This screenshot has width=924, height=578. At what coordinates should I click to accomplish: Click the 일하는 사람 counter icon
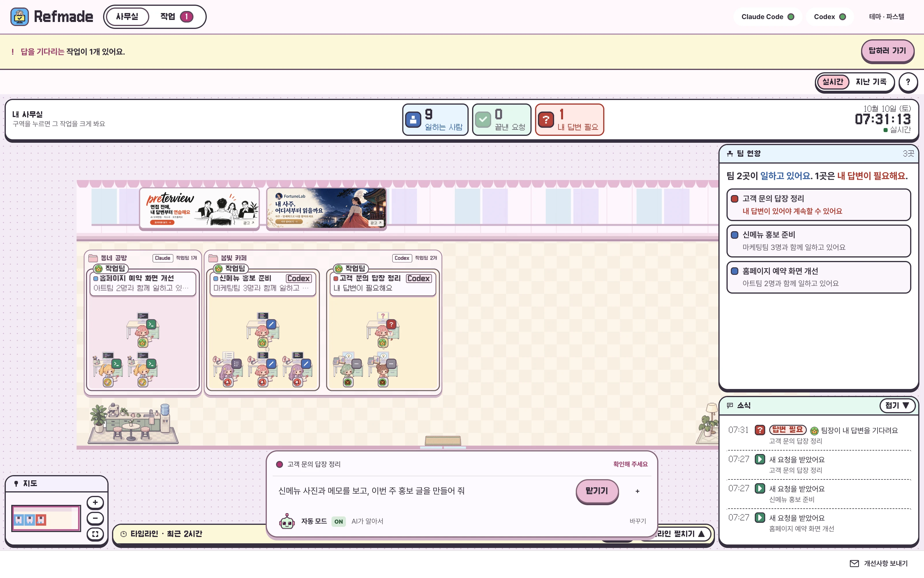pos(413,120)
